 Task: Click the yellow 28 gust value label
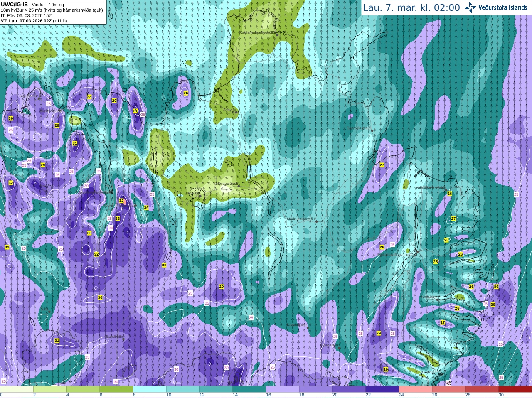click(x=89, y=97)
